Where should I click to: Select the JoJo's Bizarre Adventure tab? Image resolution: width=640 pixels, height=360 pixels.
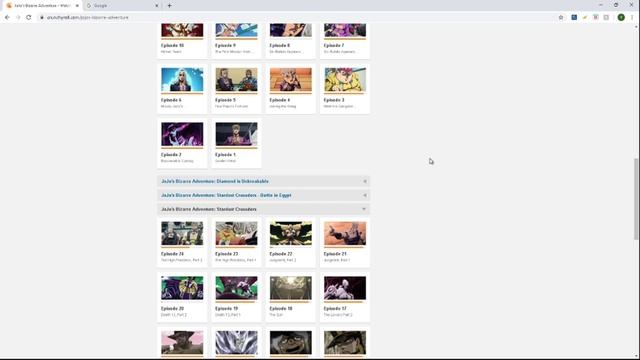click(x=42, y=6)
